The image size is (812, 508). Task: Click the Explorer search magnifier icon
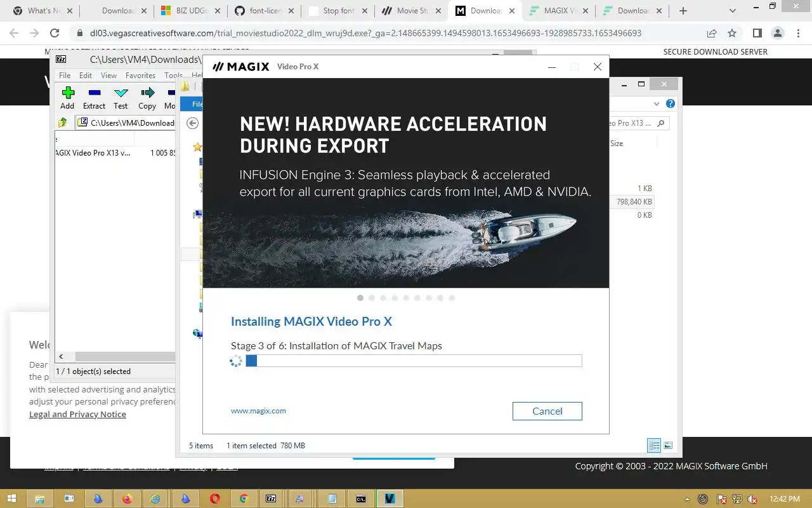click(x=661, y=123)
